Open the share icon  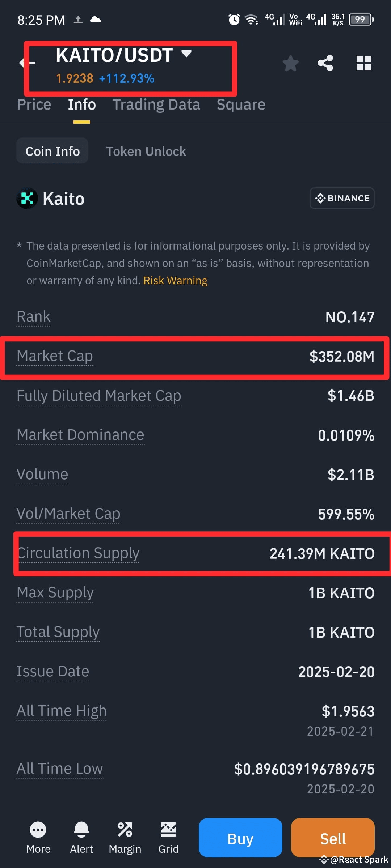click(x=325, y=63)
